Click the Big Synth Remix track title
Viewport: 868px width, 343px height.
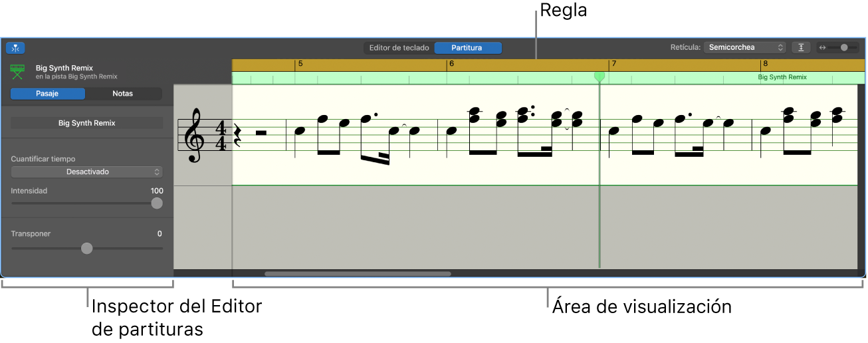[64, 68]
